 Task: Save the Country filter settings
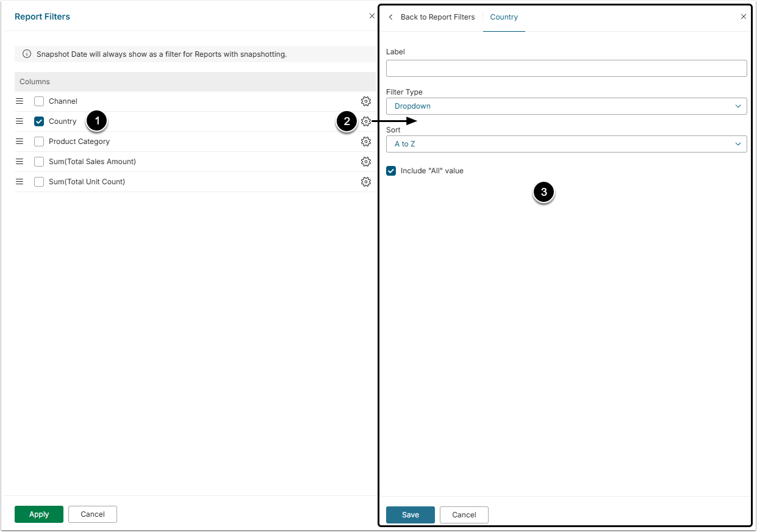[411, 515]
